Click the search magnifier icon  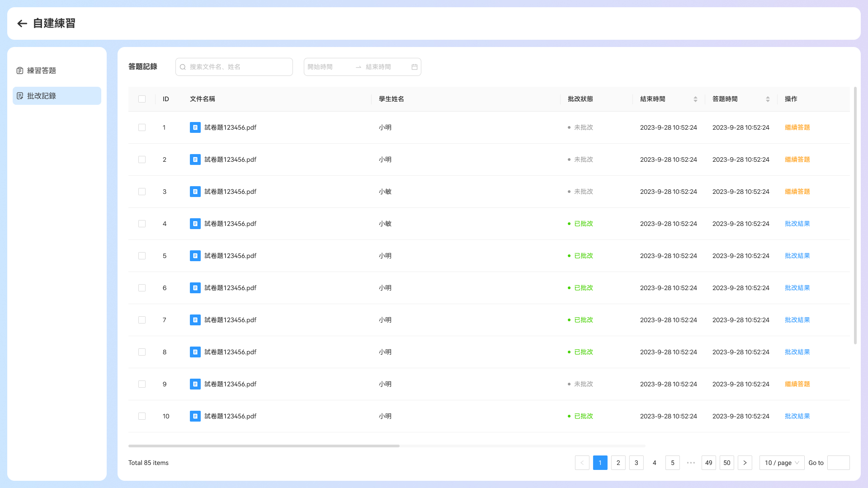point(183,67)
